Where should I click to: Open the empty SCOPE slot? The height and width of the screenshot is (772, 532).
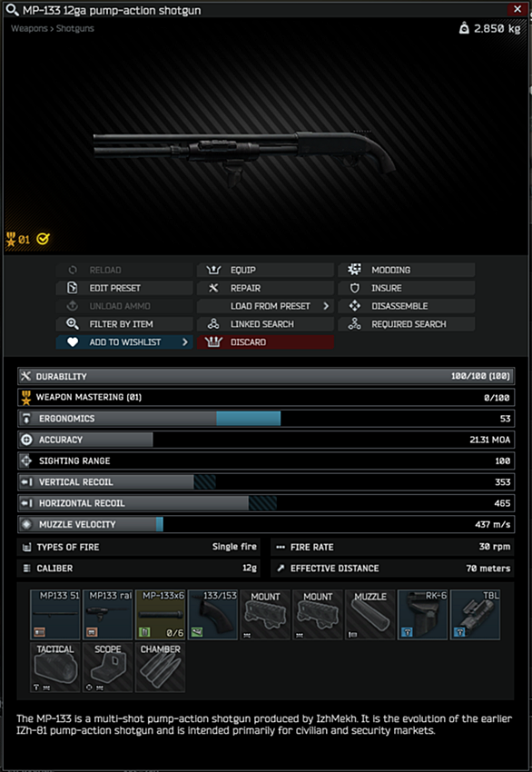108,668
